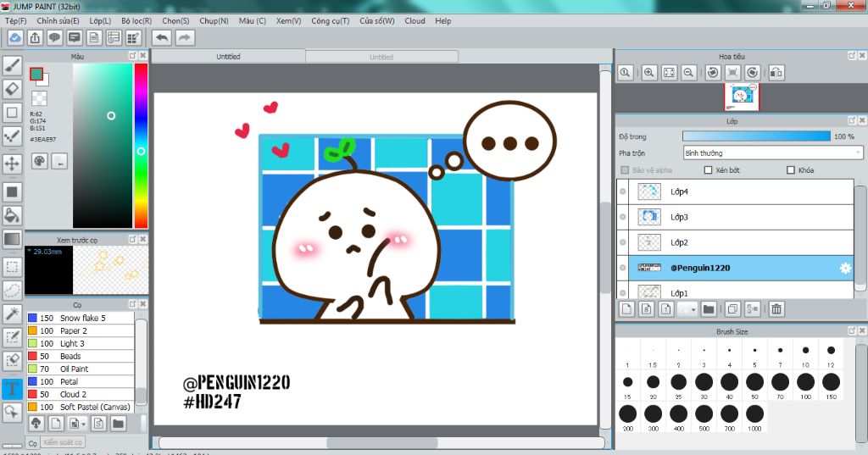Click the rainbow hue slider strip
Screen dimensions: 868x455
141,146
